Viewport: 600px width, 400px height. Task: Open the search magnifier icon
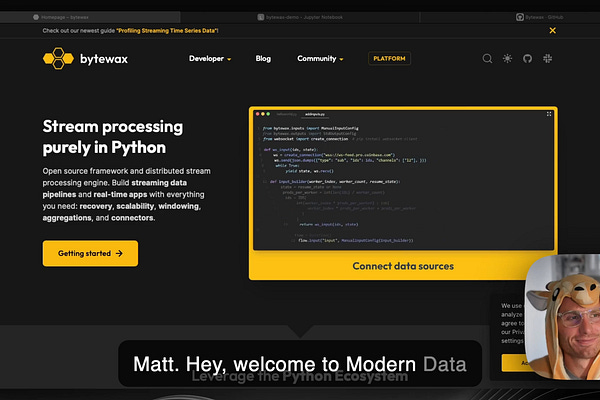[x=487, y=59]
